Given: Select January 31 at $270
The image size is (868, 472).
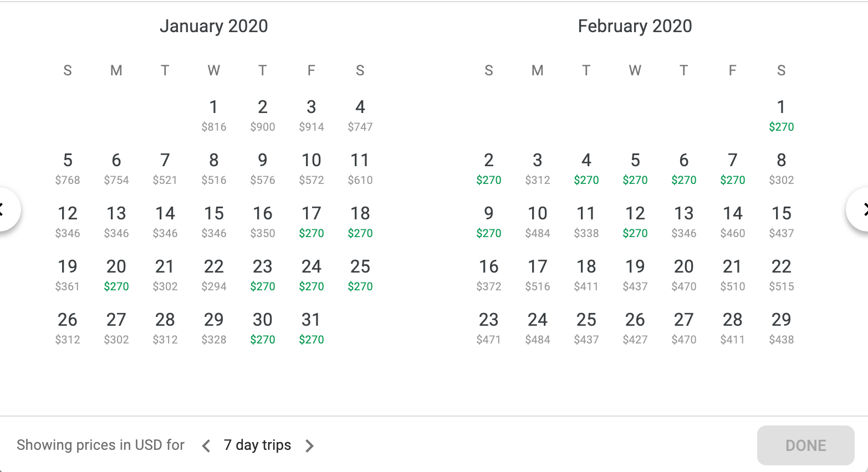Looking at the screenshot, I should 312,327.
